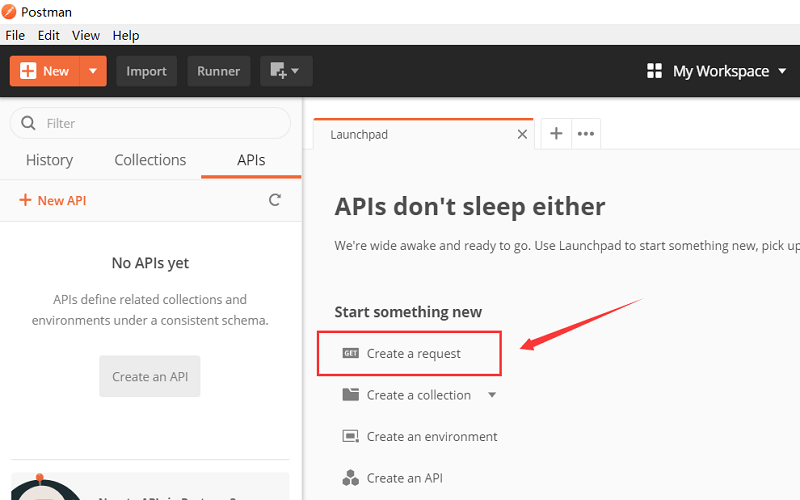
Task: Click the workspace grid icon
Action: [655, 71]
